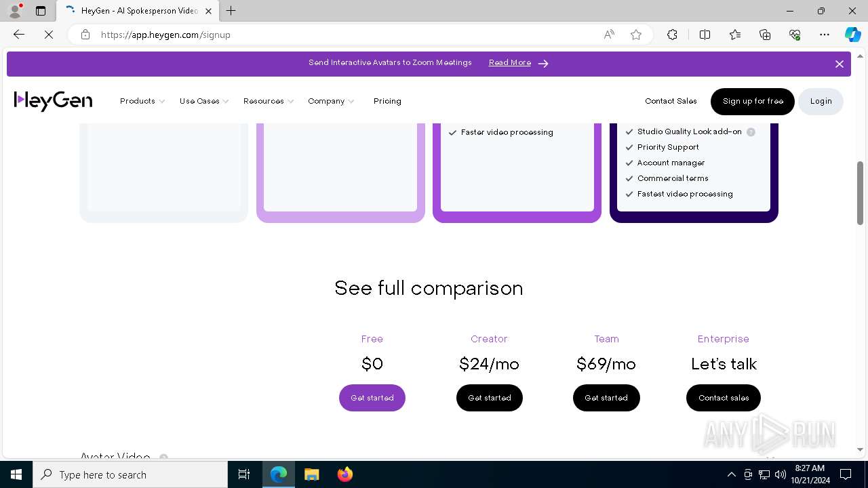868x488 pixels.
Task: Open Microsoft Edge from the taskbar
Action: pyautogui.click(x=279, y=474)
